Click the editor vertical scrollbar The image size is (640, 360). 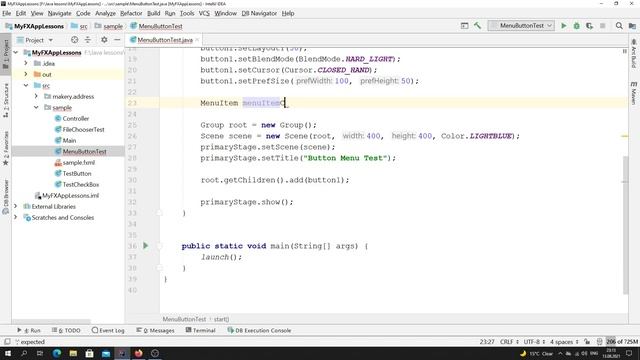tap(625, 225)
